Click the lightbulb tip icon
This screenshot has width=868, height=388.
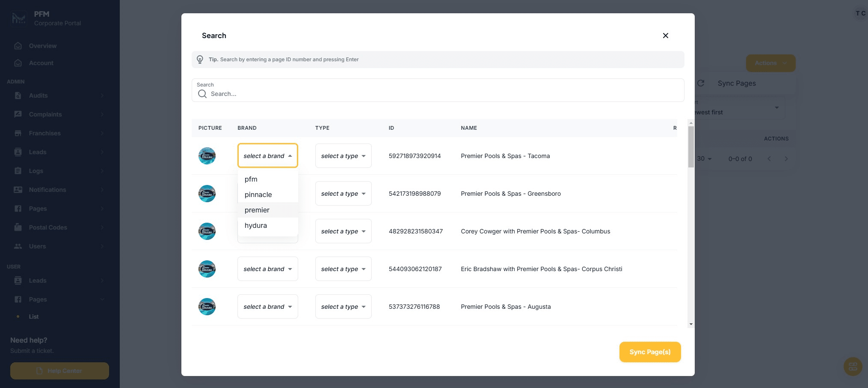point(200,60)
